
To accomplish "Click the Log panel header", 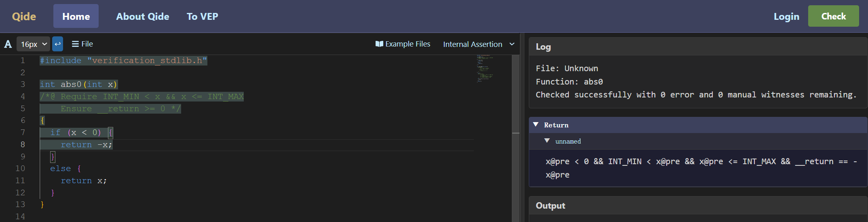I will pos(543,47).
